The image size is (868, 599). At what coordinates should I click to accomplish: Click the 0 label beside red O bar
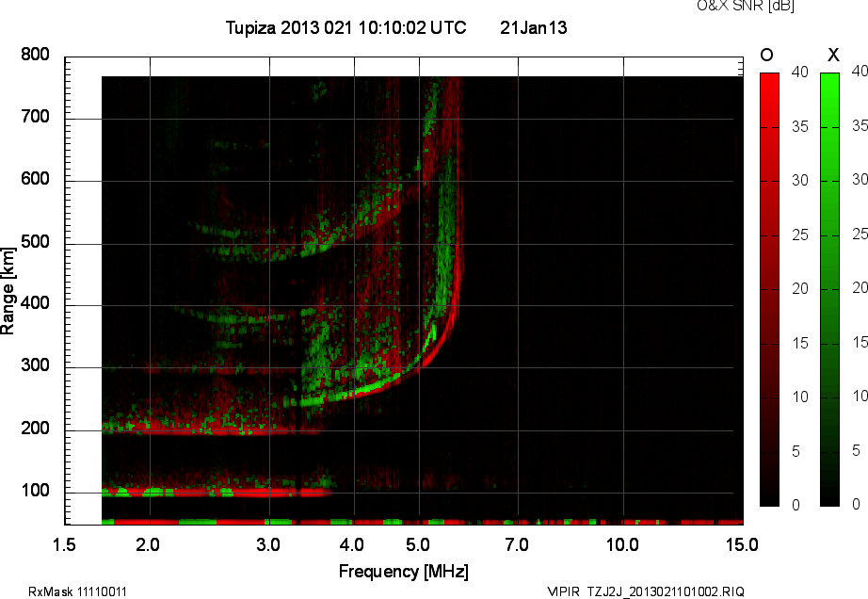point(796,505)
